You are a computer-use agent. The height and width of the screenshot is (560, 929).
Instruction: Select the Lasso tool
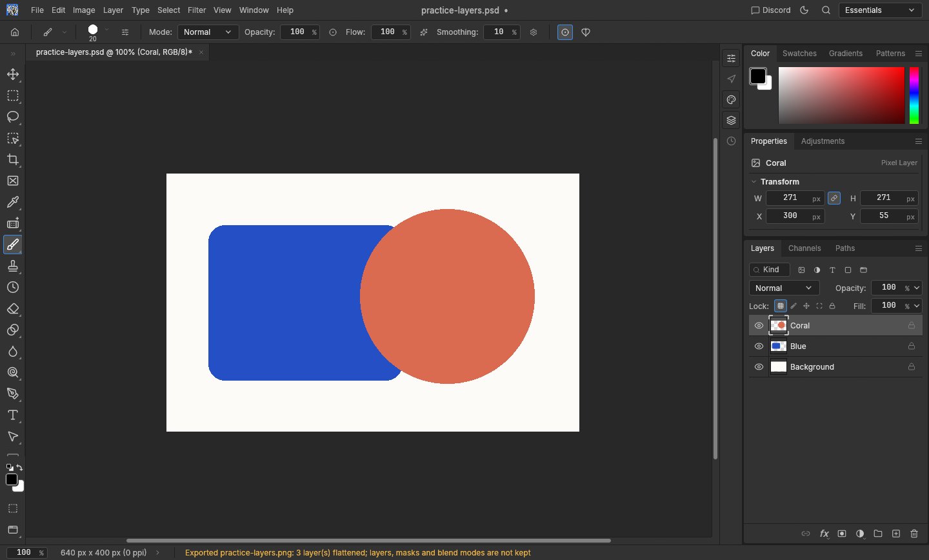click(x=13, y=117)
